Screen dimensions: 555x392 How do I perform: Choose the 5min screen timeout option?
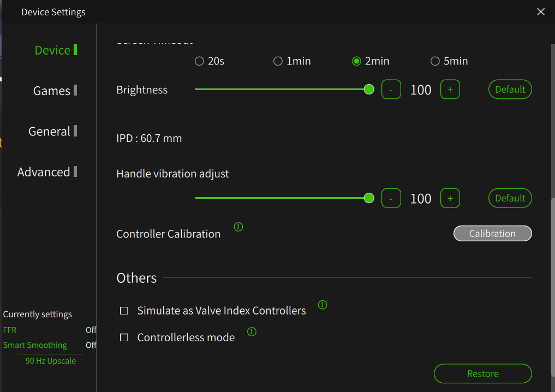435,61
